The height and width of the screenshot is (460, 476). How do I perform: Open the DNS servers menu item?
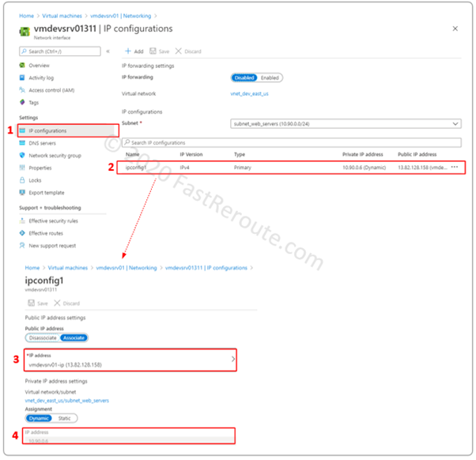pos(42,143)
